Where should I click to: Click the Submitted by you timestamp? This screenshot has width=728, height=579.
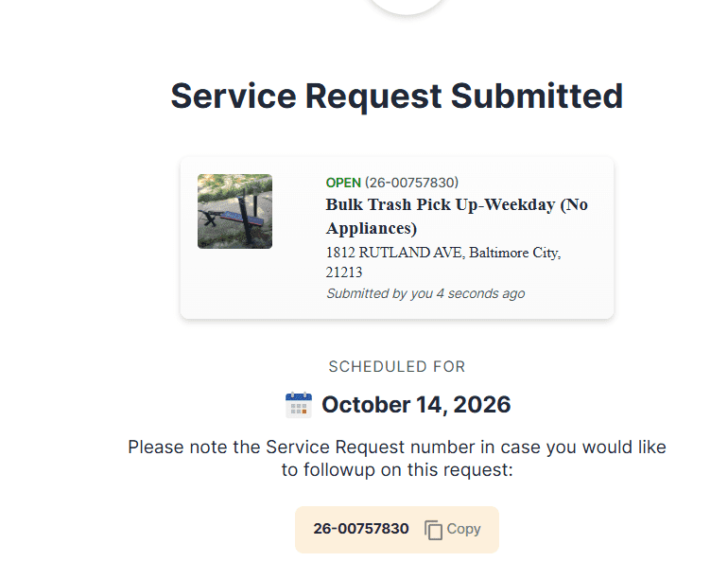coord(425,293)
